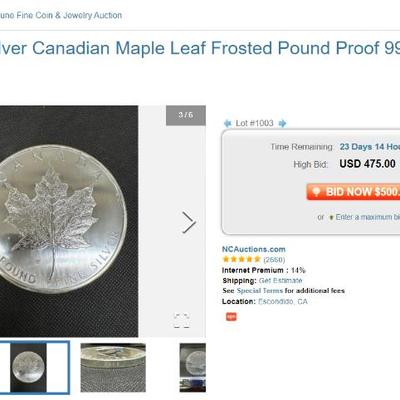The image size is (400, 400).
Task: Advance to next coin photo
Action: coord(189,222)
